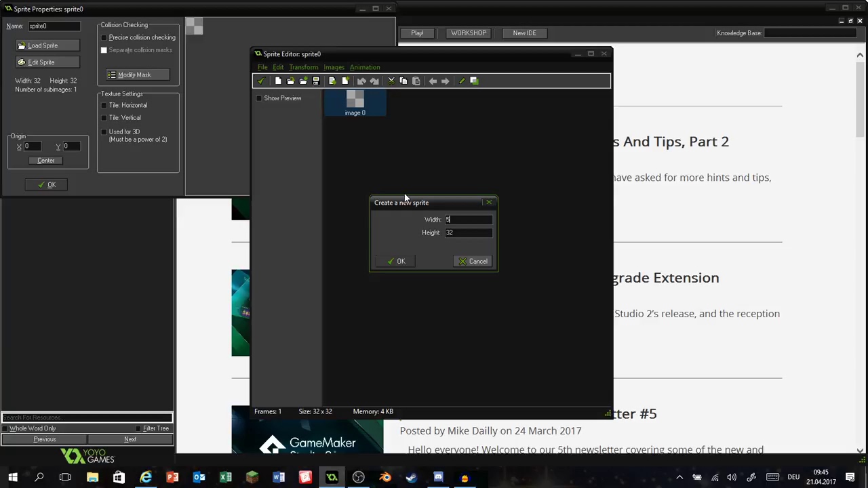Screen dimensions: 868x488
Task: Open the 'create from file' folder icon in Sprite Editor
Action: tap(290, 81)
